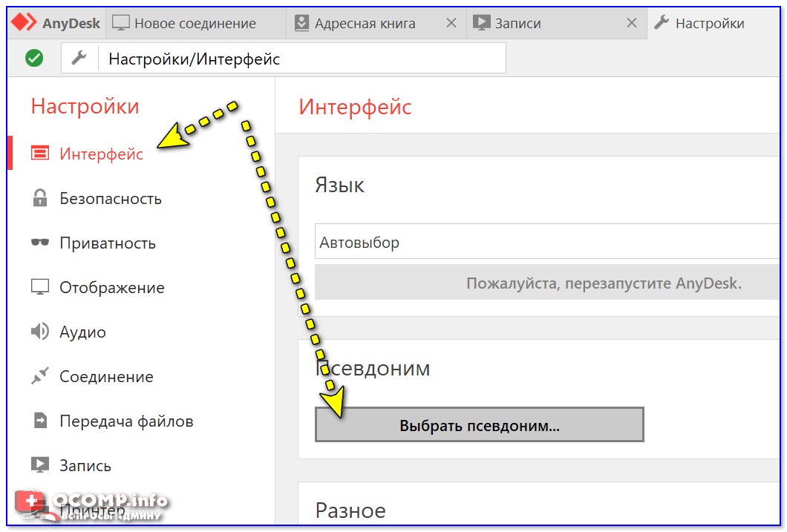Click the plug icon beside Соединение
787x532 pixels.
tap(40, 375)
